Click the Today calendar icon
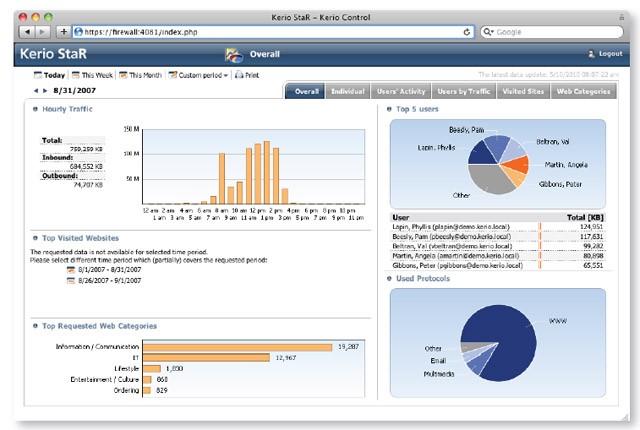The image size is (640, 430). coord(38,75)
